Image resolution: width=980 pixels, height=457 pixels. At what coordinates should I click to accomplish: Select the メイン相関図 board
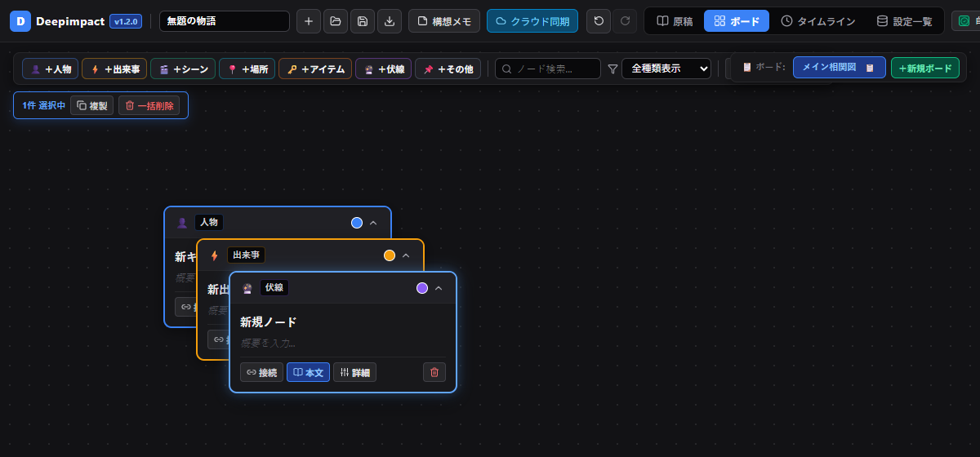[x=840, y=68]
